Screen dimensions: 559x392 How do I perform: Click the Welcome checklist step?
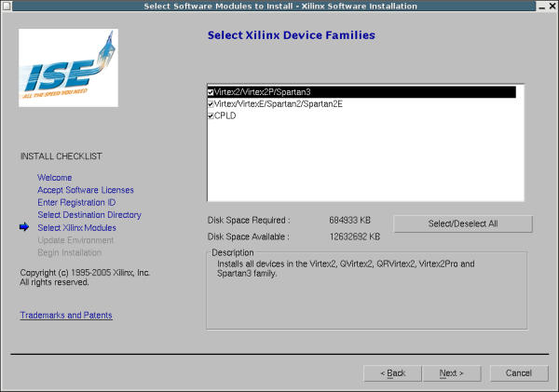(x=55, y=178)
